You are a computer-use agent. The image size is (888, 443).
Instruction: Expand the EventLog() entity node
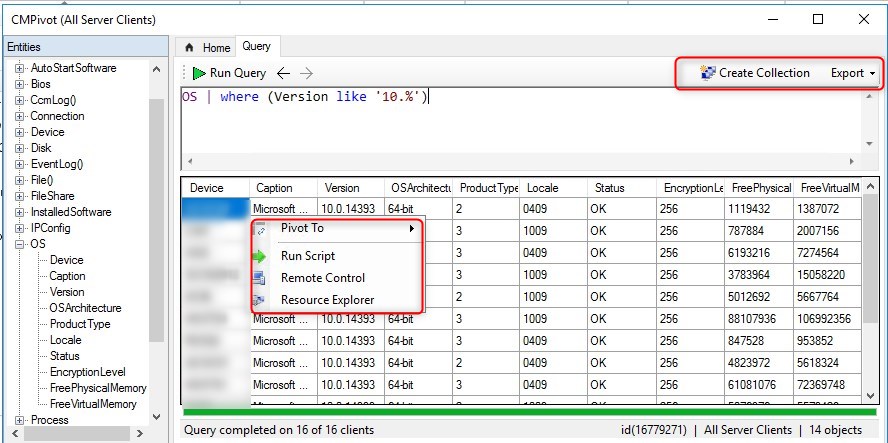coord(20,164)
